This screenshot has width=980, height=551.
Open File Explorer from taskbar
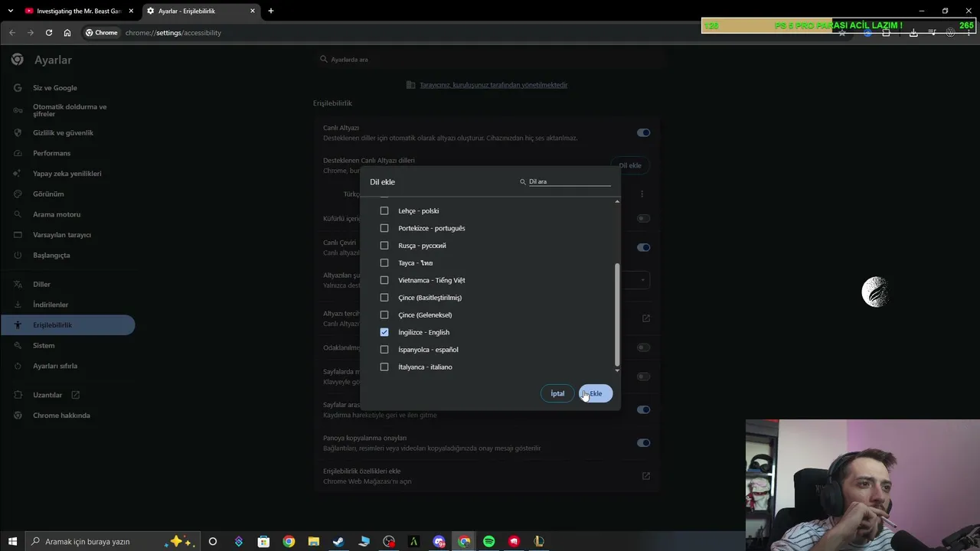[x=313, y=542]
